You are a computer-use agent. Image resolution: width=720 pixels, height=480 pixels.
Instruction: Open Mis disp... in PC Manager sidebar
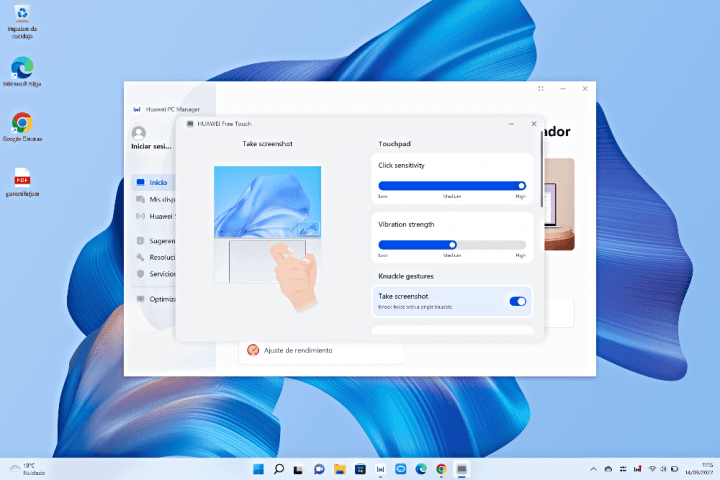155,199
